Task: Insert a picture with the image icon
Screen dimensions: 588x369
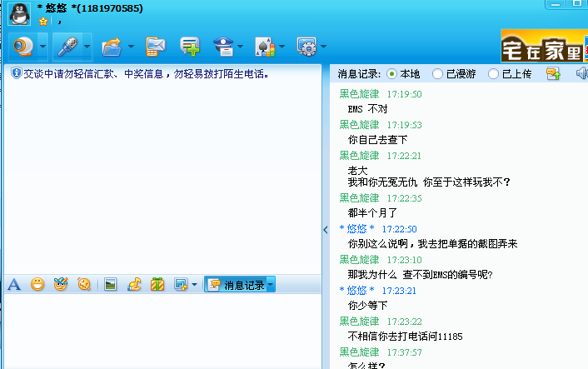Action: pos(110,285)
